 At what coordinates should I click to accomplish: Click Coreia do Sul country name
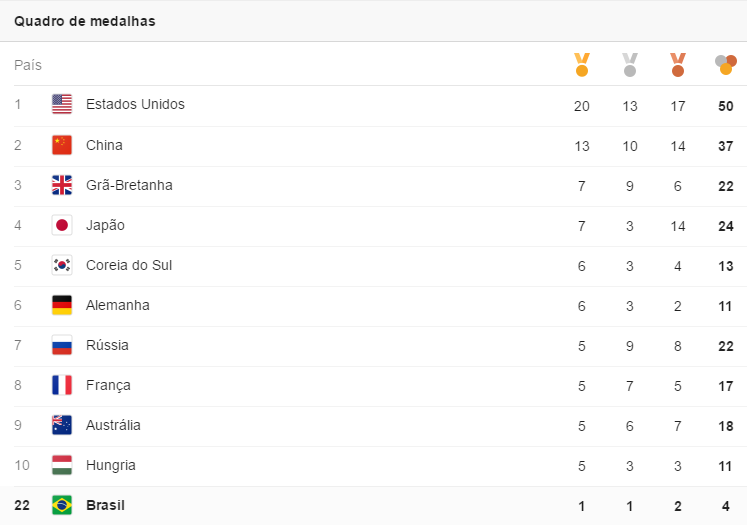click(x=129, y=265)
